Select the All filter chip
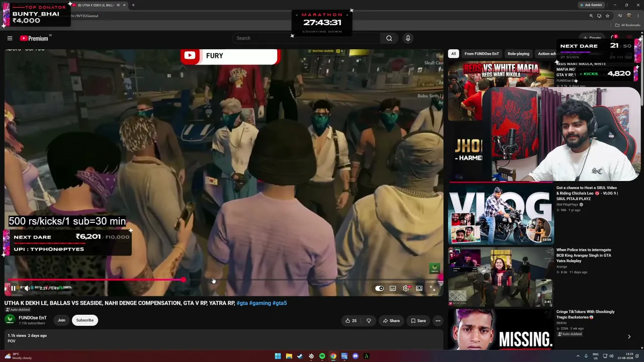 (453, 54)
